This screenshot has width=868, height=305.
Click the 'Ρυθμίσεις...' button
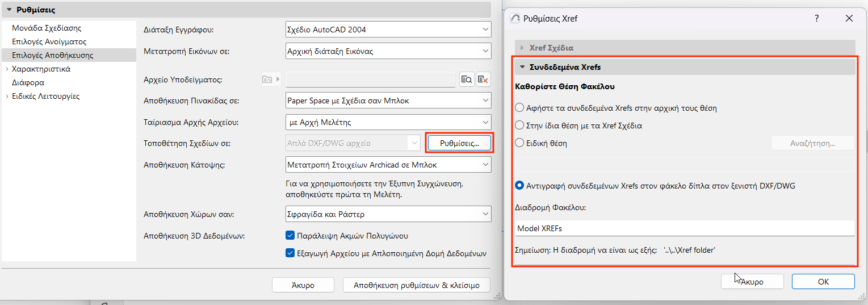tap(459, 143)
